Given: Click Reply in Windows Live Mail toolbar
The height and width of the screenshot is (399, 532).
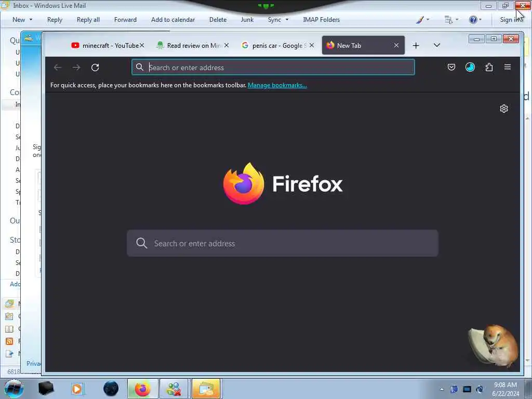Looking at the screenshot, I should (x=55, y=20).
